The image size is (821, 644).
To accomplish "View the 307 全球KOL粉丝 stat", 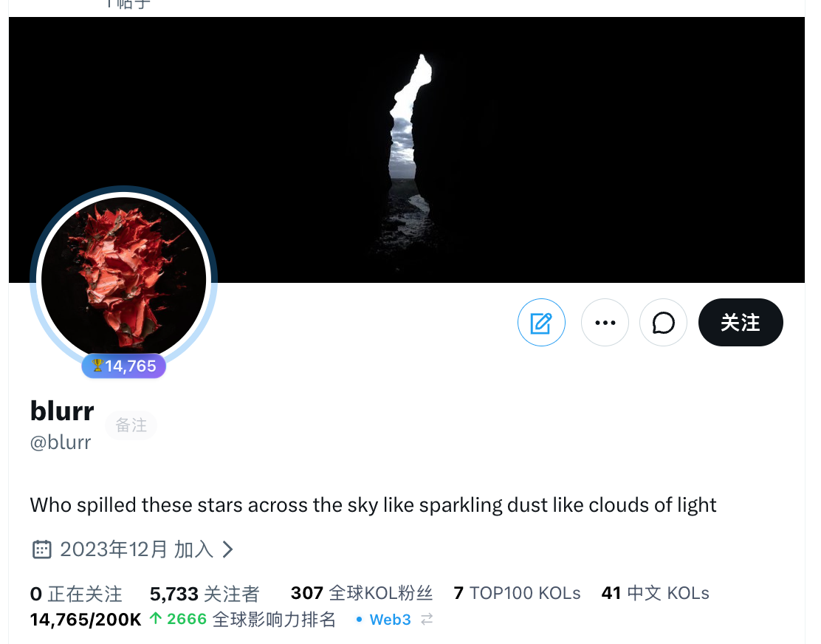I will [x=362, y=593].
